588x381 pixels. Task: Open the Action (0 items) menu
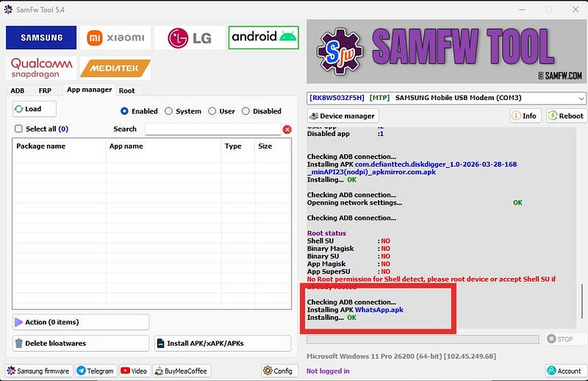pyautogui.click(x=81, y=322)
